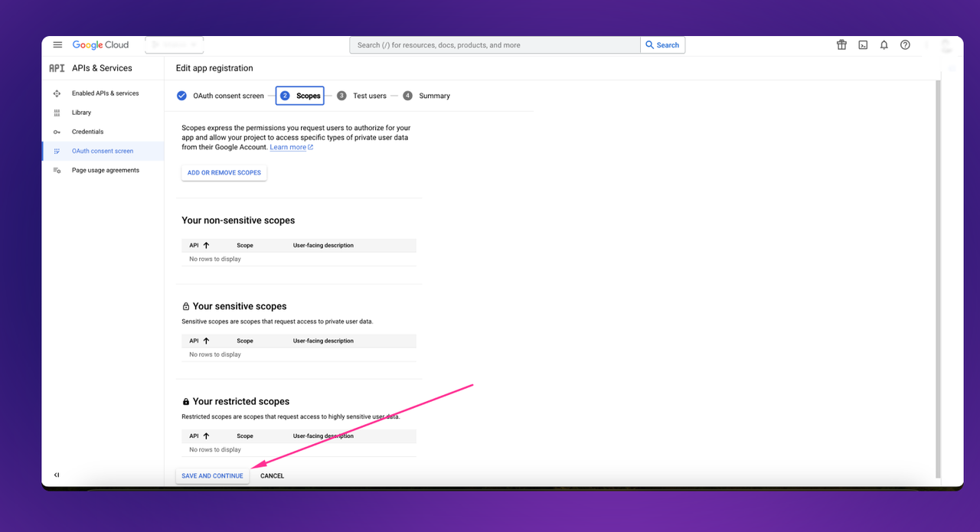Click the Your non-sensitive scopes heading
The width and height of the screenshot is (980, 532).
[238, 220]
